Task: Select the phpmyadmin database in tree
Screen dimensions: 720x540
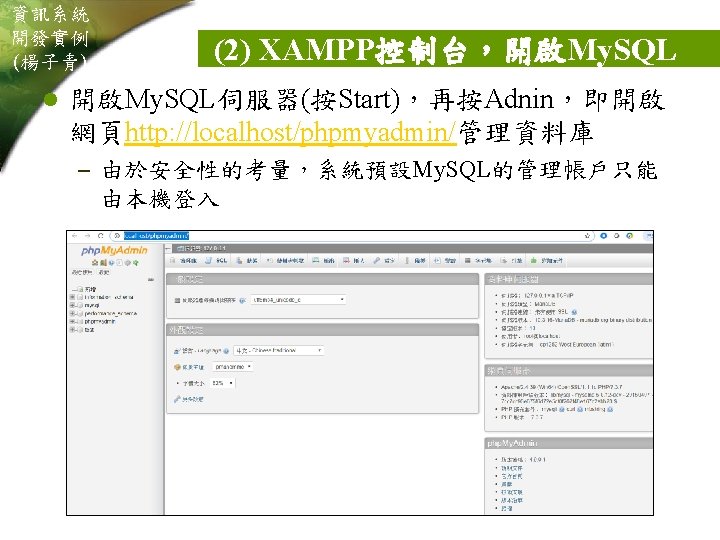Action: coord(100,321)
